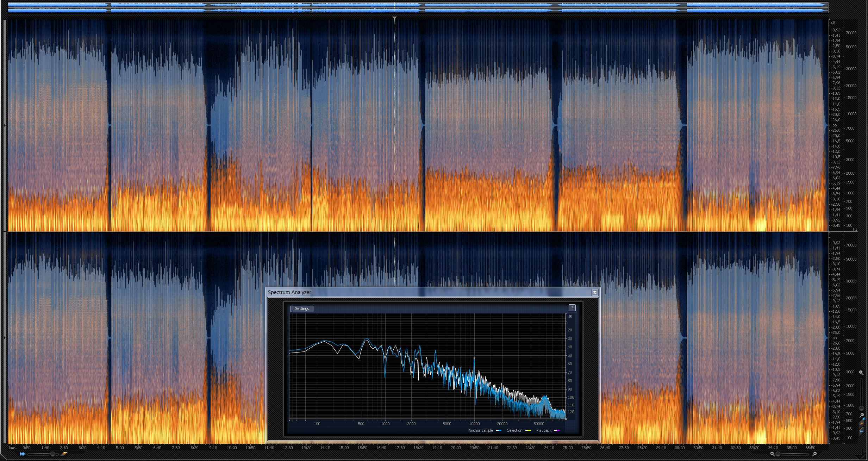Click the horizontal zoom out magnifier
This screenshot has height=461, width=868.
point(772,454)
